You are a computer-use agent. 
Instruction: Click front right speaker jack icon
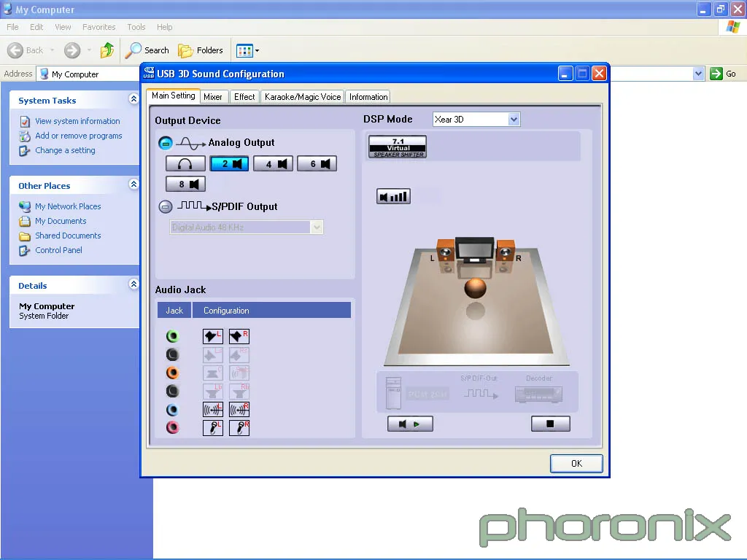coord(239,337)
